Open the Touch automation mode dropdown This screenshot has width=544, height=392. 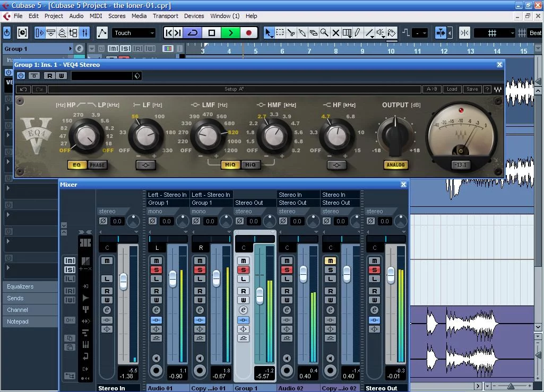134,33
